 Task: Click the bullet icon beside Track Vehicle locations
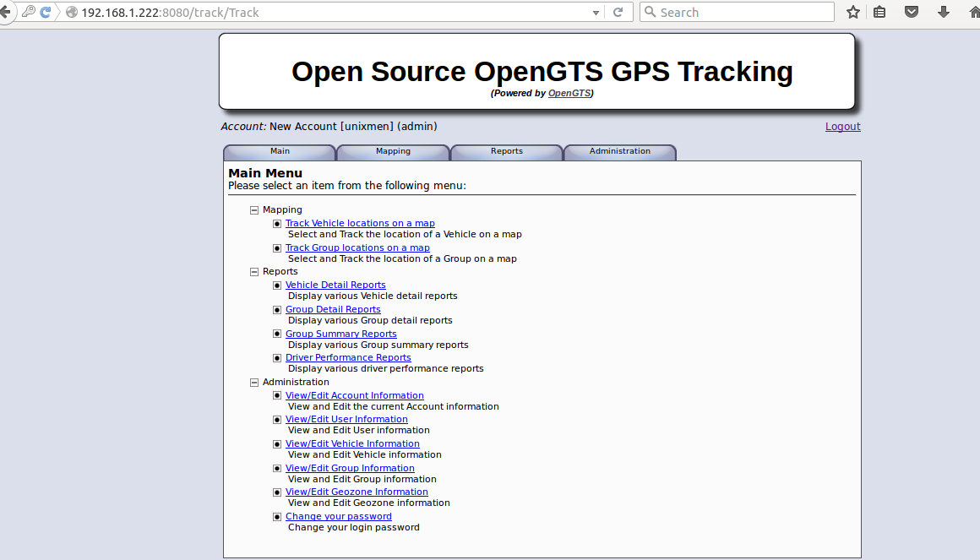pyautogui.click(x=277, y=224)
